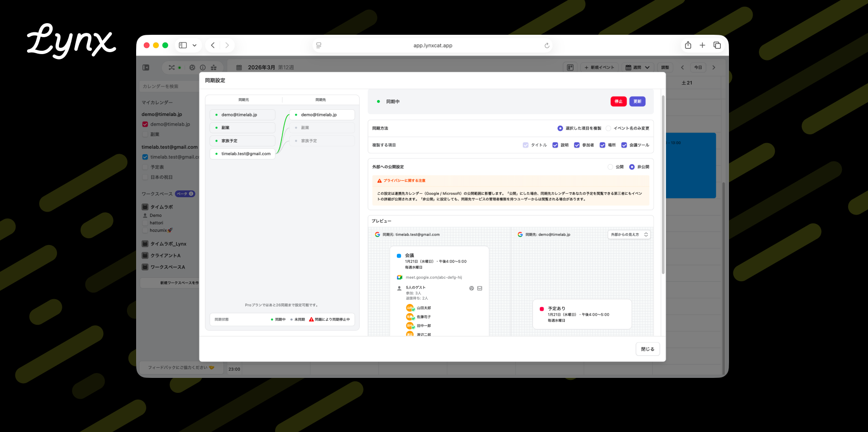Open the meet.google.com/abc-defg-hij link
The image size is (868, 432).
434,277
